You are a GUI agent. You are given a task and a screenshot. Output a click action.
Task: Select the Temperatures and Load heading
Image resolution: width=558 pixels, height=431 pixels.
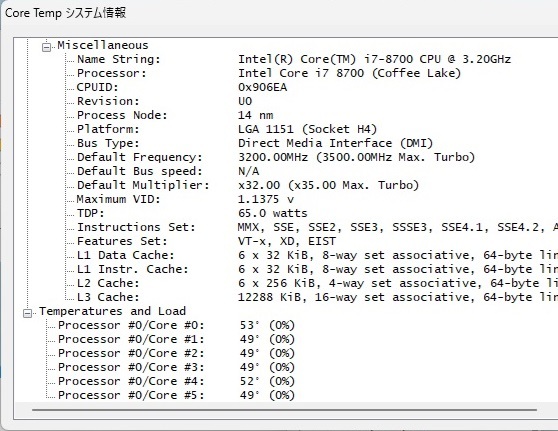[x=112, y=311]
